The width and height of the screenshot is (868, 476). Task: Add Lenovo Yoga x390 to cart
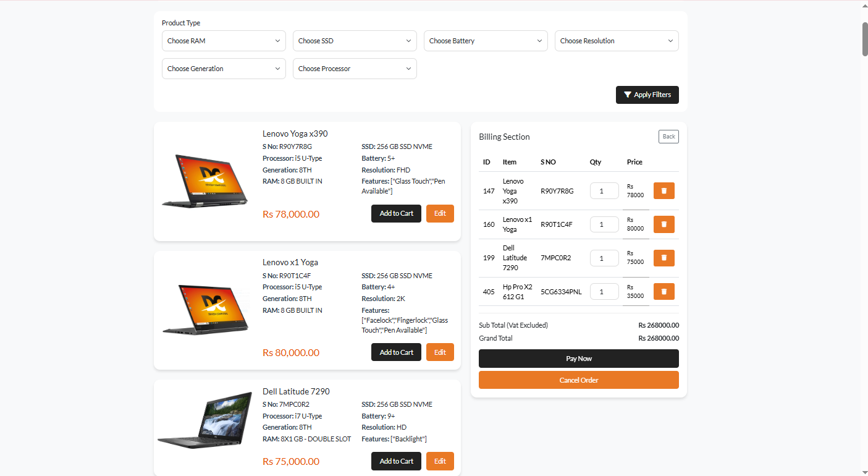tap(396, 213)
